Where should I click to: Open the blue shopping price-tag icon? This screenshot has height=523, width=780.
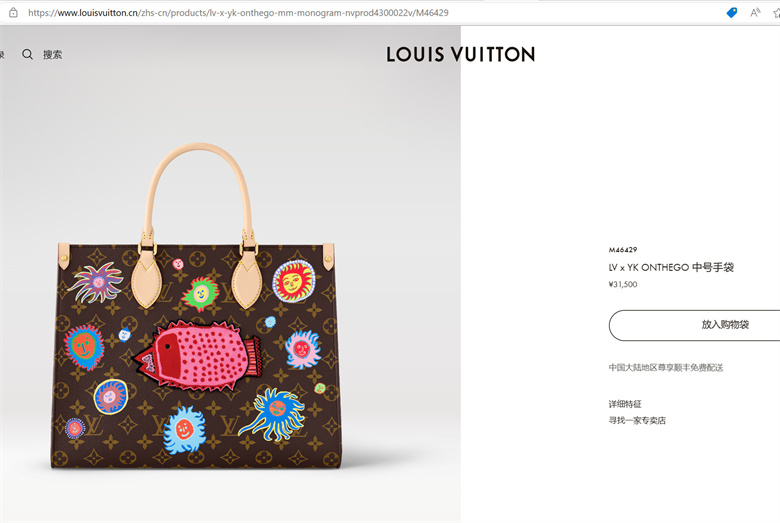click(x=732, y=13)
